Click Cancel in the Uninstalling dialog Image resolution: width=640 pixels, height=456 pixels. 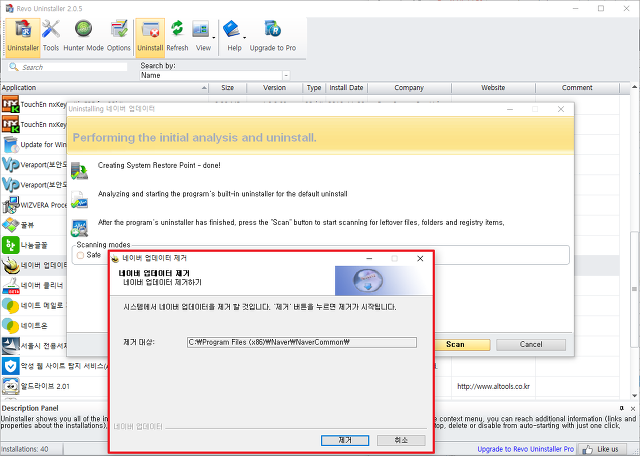coord(531,344)
